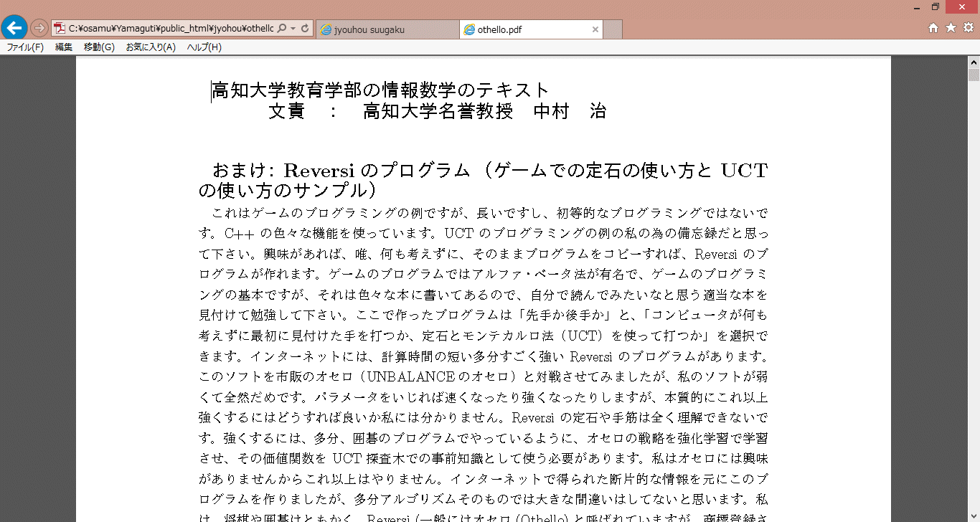
Task: Open the お気に入り(A) menu
Action: point(151,47)
